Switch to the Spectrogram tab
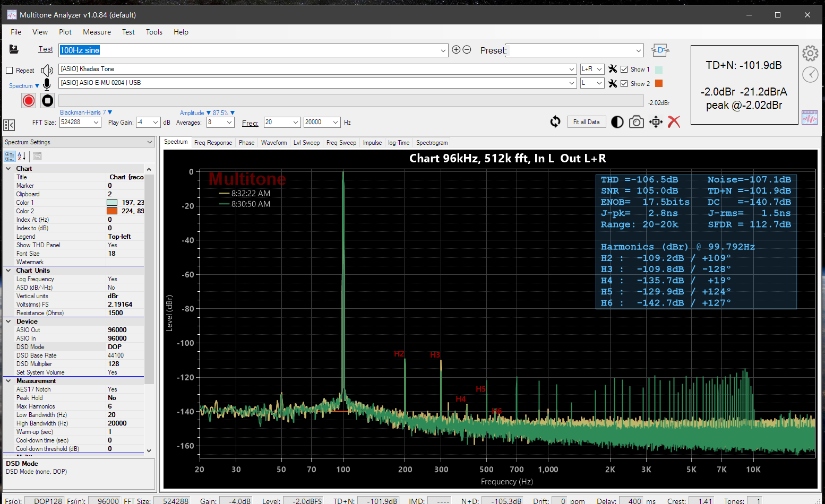825x504 pixels. [x=432, y=143]
